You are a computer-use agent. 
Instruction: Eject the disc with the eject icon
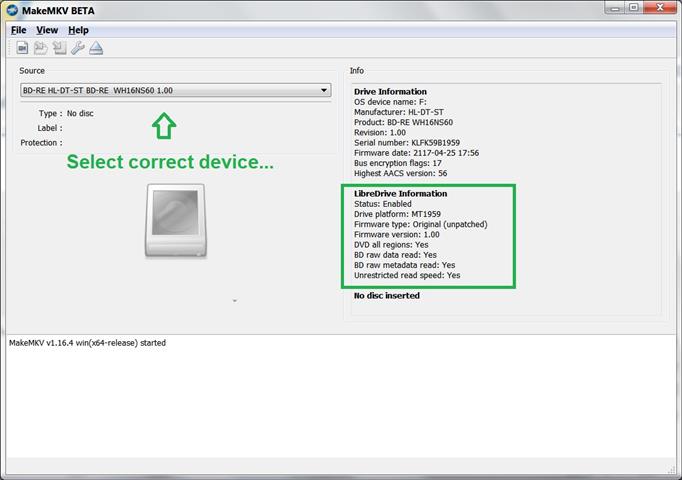96,48
